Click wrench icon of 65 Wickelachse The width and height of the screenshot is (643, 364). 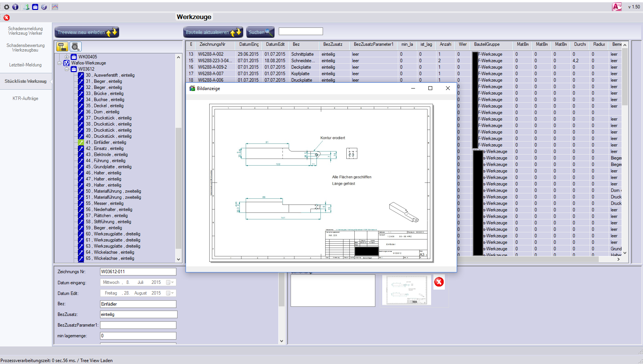[81, 258]
